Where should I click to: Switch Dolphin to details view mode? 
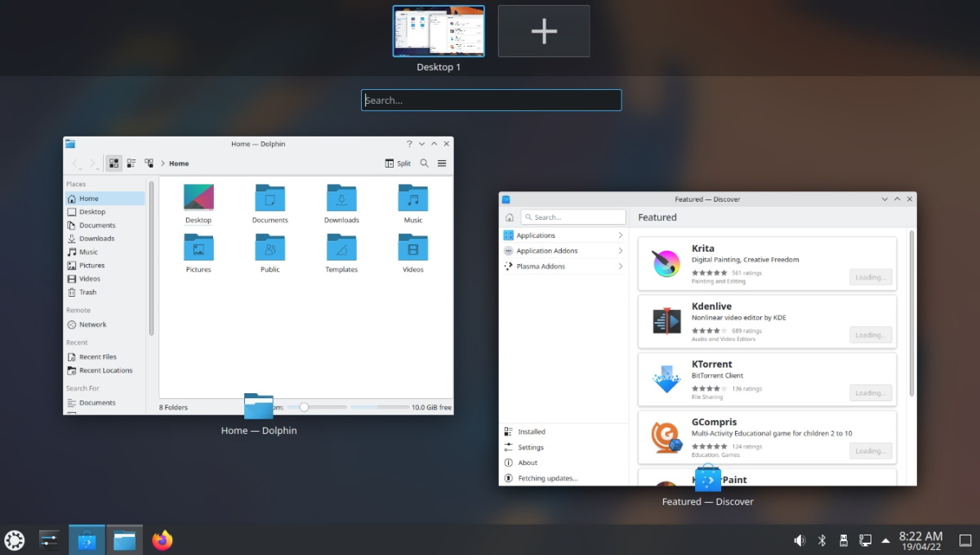coord(131,163)
